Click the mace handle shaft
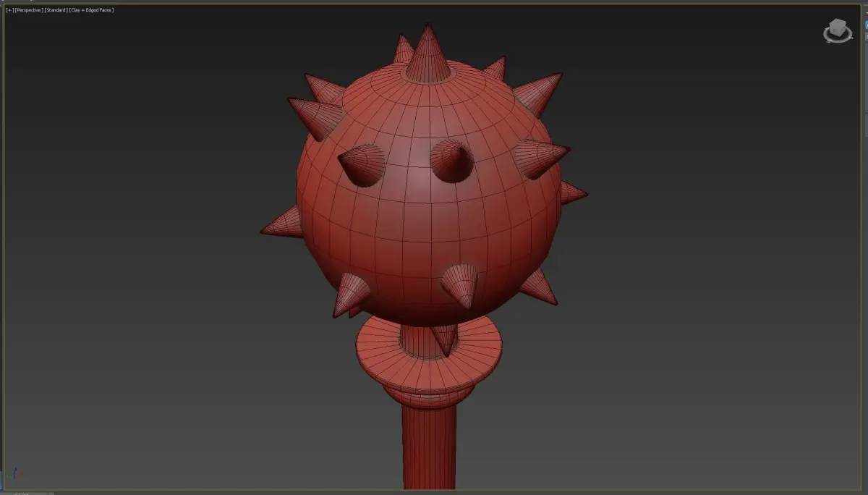The width and height of the screenshot is (868, 495). (430, 449)
